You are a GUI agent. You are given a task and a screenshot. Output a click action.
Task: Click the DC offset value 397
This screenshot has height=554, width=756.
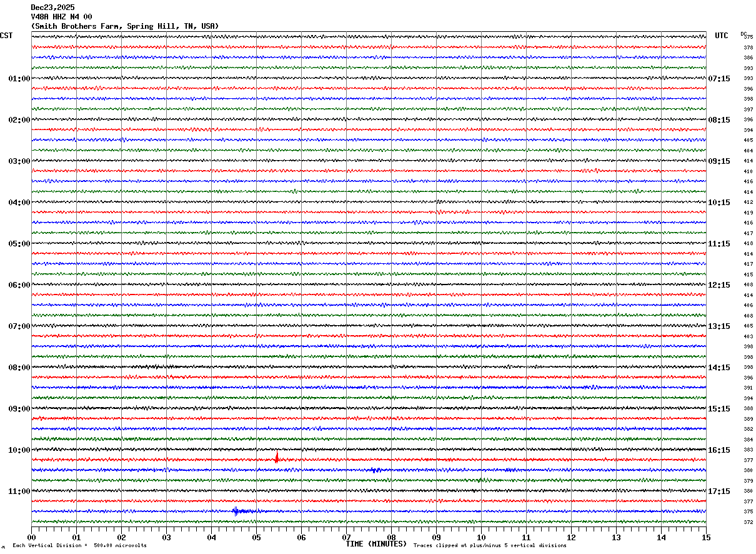(748, 109)
